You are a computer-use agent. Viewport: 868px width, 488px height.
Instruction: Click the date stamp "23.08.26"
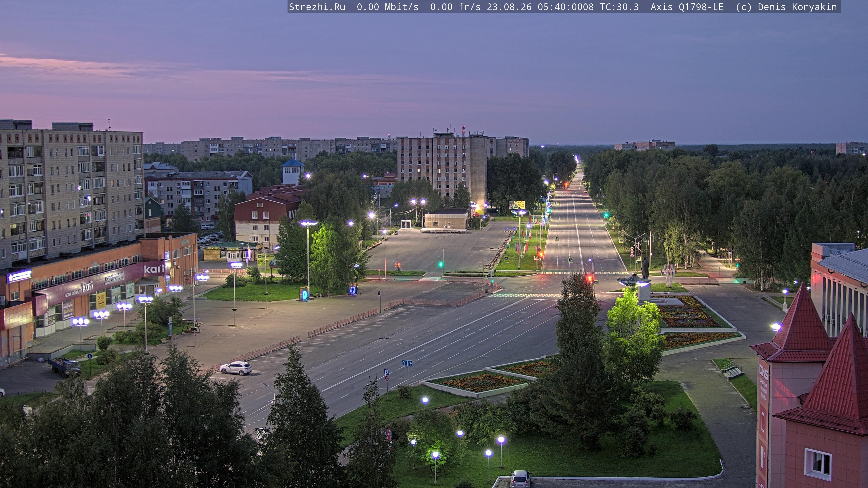pos(509,7)
